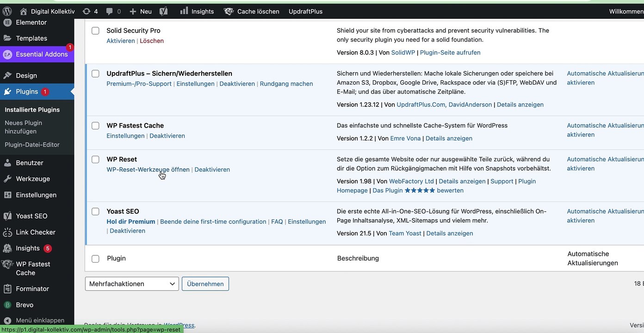
Task: Start the Rundgang machen tour link
Action: coord(286,84)
